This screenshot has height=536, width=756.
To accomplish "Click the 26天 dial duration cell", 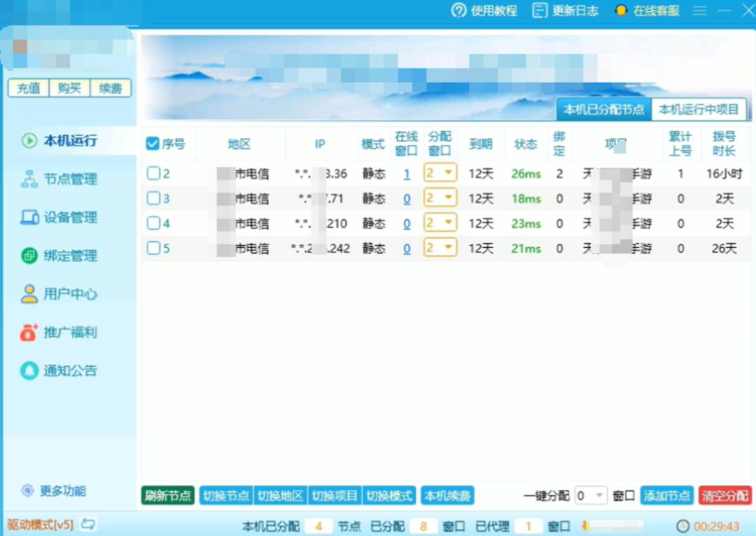I will [724, 248].
